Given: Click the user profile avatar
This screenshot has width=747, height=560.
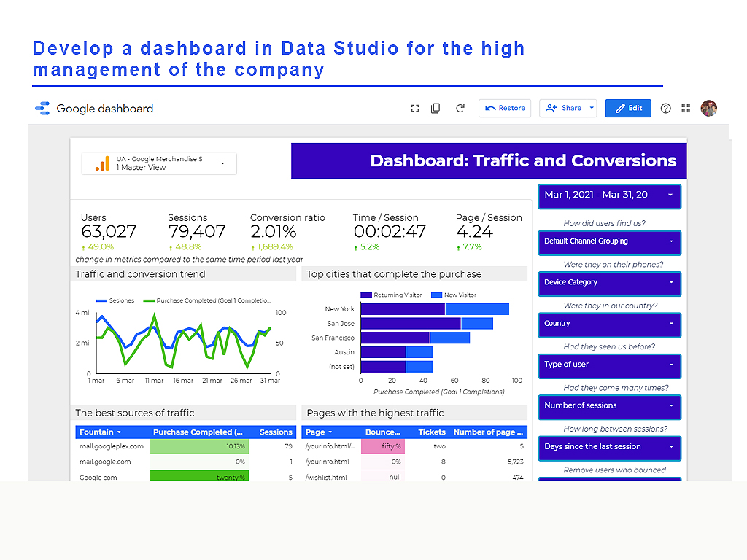Looking at the screenshot, I should pyautogui.click(x=708, y=109).
